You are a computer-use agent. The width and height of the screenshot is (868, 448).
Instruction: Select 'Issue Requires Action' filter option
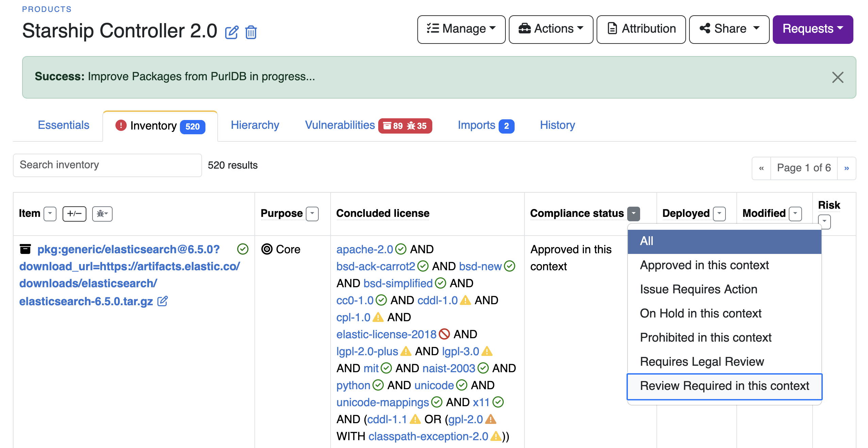[x=724, y=289]
